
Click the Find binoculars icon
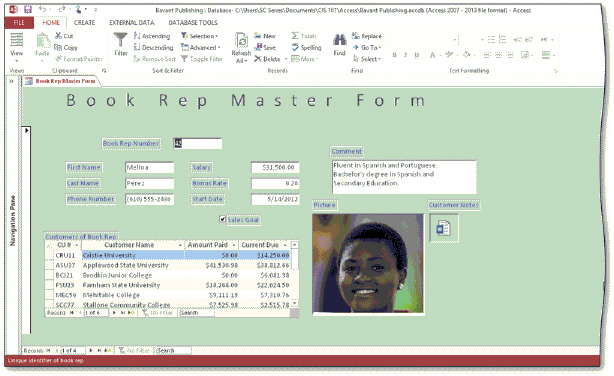click(340, 40)
